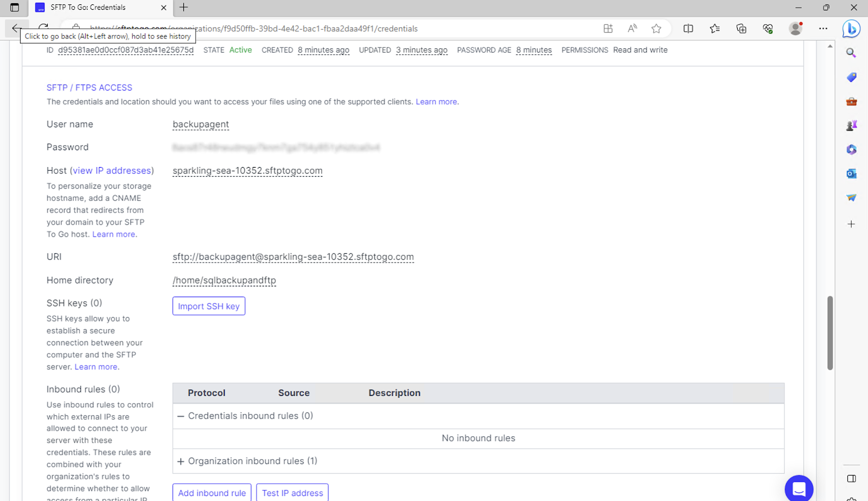Click the Import SSH key button
Image resolution: width=868 pixels, height=501 pixels.
coord(209,306)
